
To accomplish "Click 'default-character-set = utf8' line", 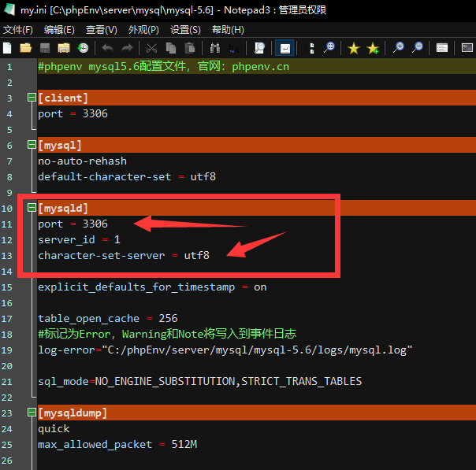I will (127, 177).
